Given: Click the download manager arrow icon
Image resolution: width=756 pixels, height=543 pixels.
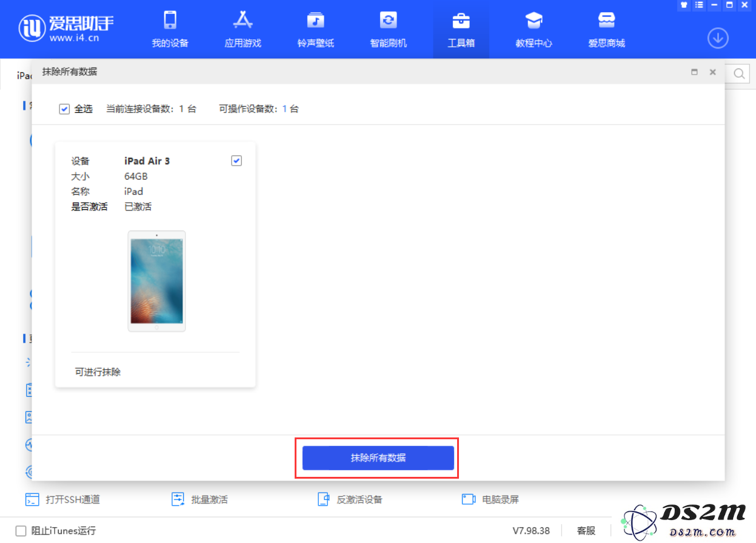Looking at the screenshot, I should 718,38.
